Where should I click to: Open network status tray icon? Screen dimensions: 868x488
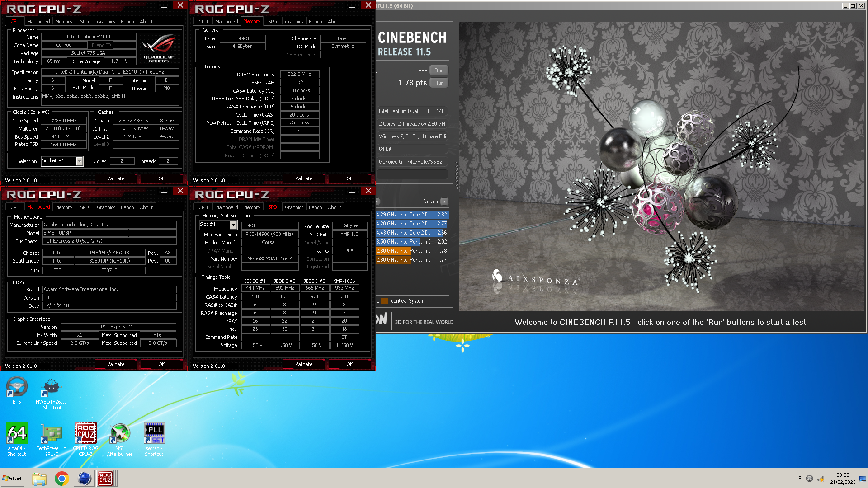coord(821,479)
